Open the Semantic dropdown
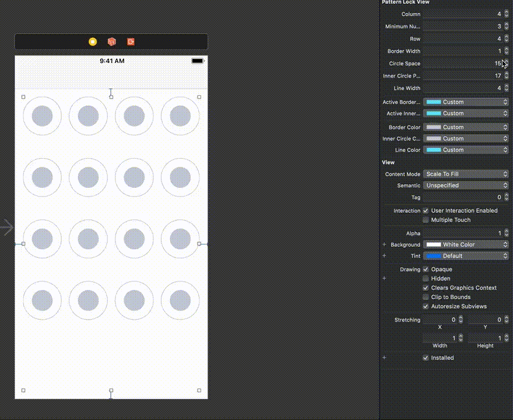This screenshot has height=420, width=513. tap(466, 185)
